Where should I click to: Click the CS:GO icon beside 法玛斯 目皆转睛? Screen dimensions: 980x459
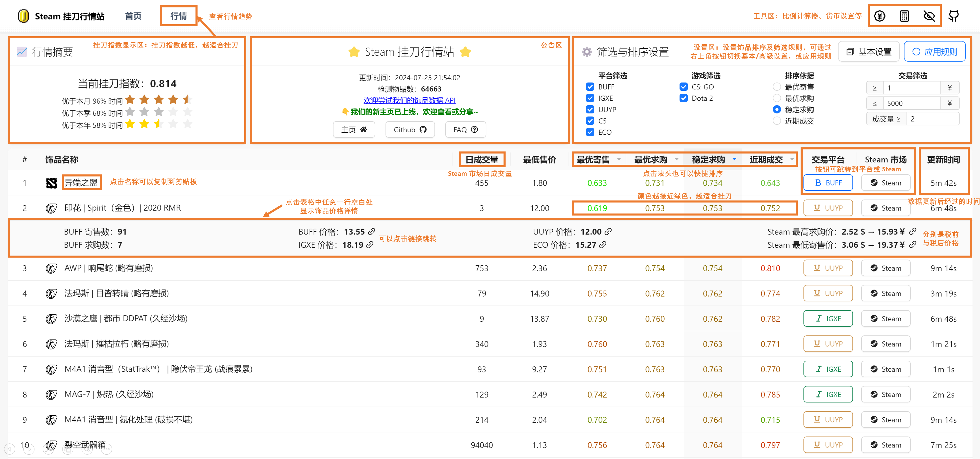[51, 293]
